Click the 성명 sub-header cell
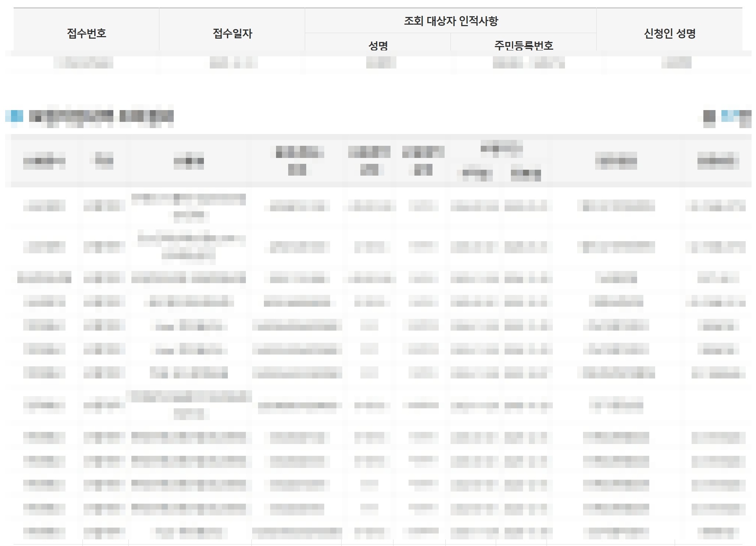Viewport: 756px width, 546px height. pyautogui.click(x=378, y=45)
